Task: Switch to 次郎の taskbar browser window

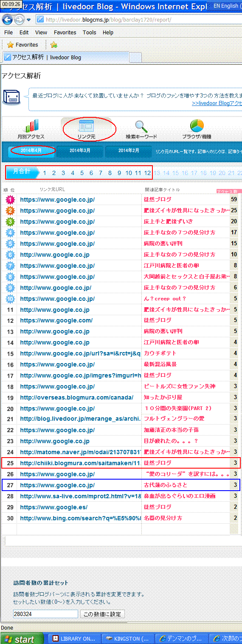Action: point(226,639)
